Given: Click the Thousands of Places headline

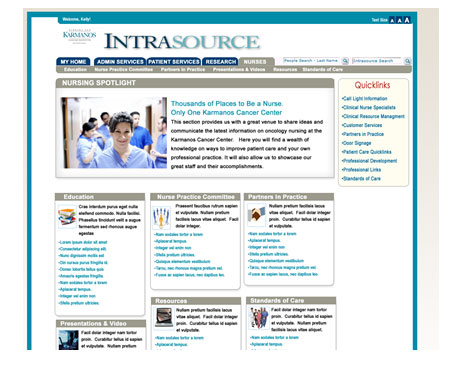Looking at the screenshot, I should point(227,108).
